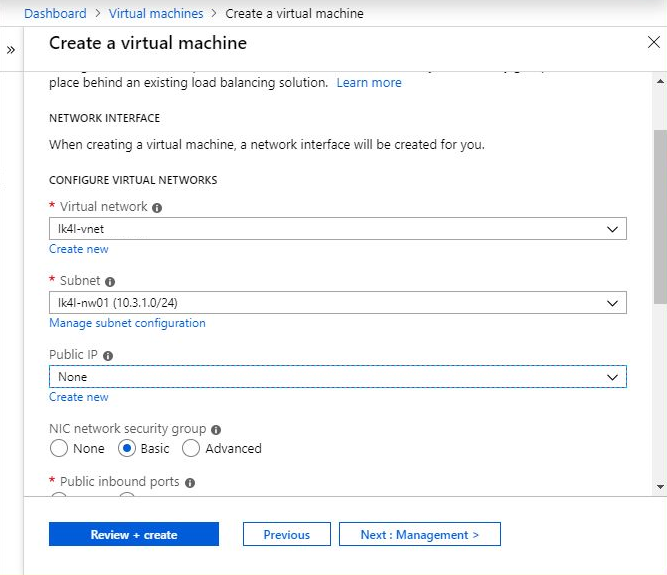Choose Advanced NIC network security group
Viewport: 667px width, 575px height.
[x=191, y=449]
